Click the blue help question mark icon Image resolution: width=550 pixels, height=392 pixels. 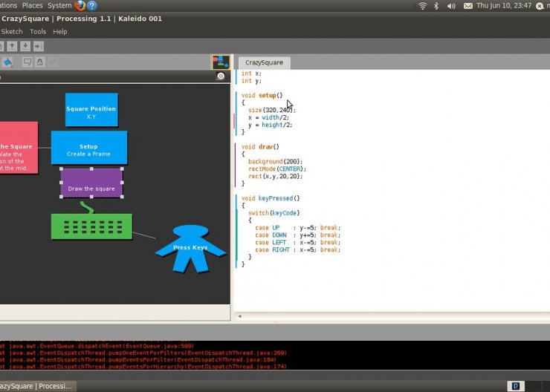coord(92,6)
